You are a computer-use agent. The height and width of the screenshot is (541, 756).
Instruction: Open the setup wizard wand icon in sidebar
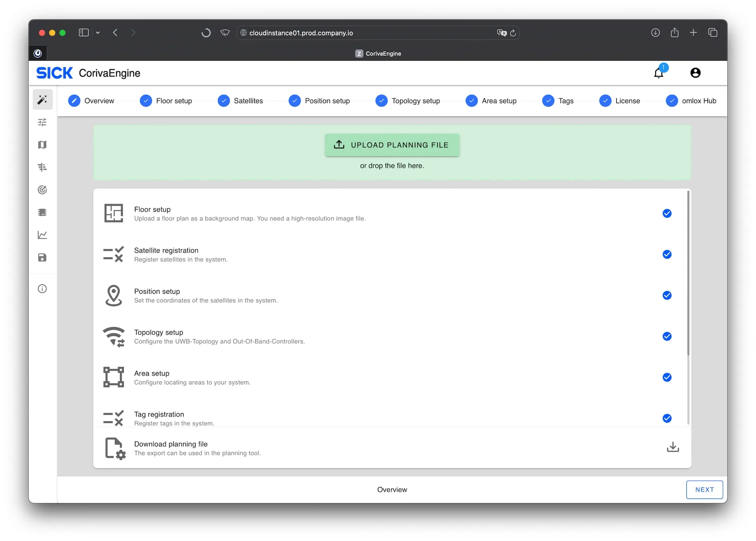tap(43, 100)
